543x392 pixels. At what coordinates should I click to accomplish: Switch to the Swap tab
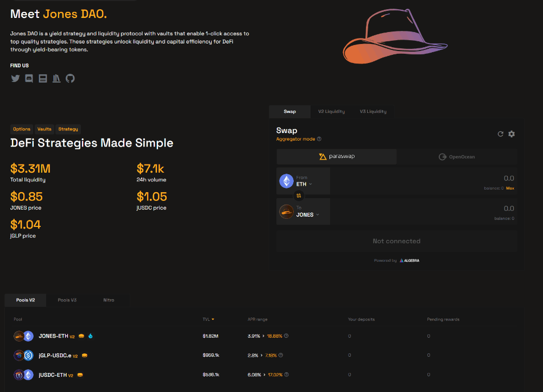tap(290, 111)
